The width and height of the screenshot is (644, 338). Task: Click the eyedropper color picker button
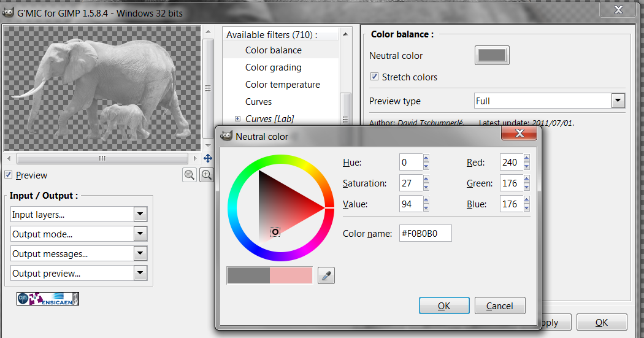[326, 275]
